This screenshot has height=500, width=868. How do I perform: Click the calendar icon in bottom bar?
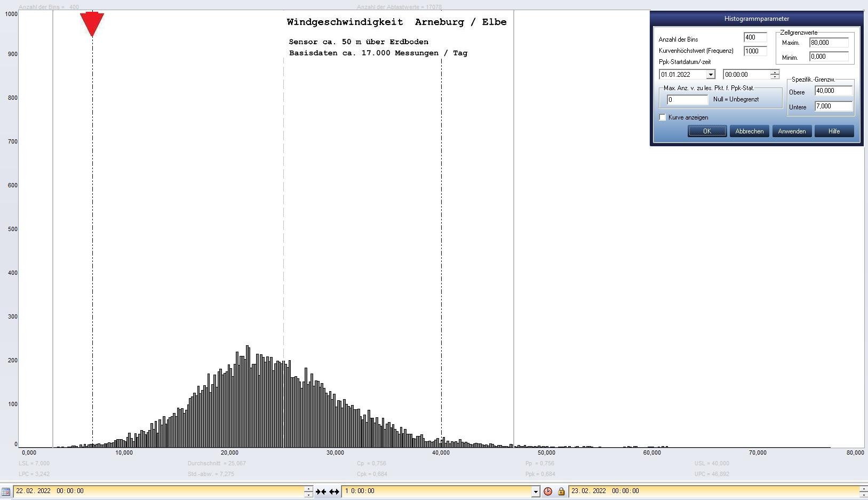[5, 491]
